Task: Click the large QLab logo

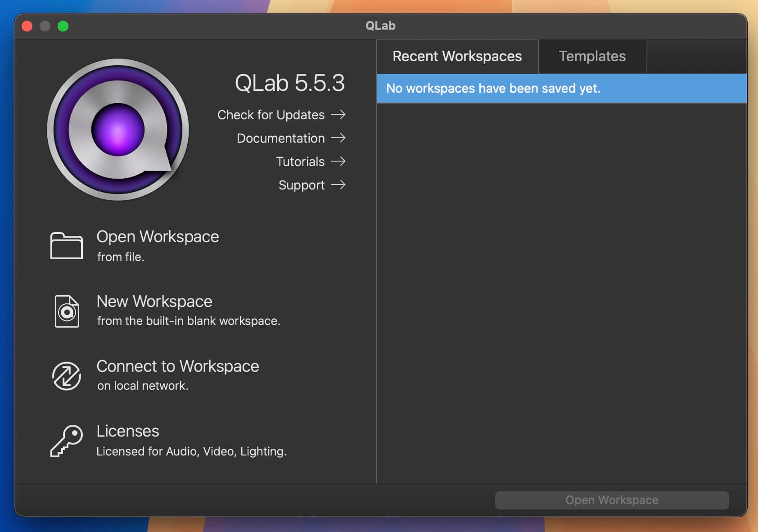Action: [118, 130]
